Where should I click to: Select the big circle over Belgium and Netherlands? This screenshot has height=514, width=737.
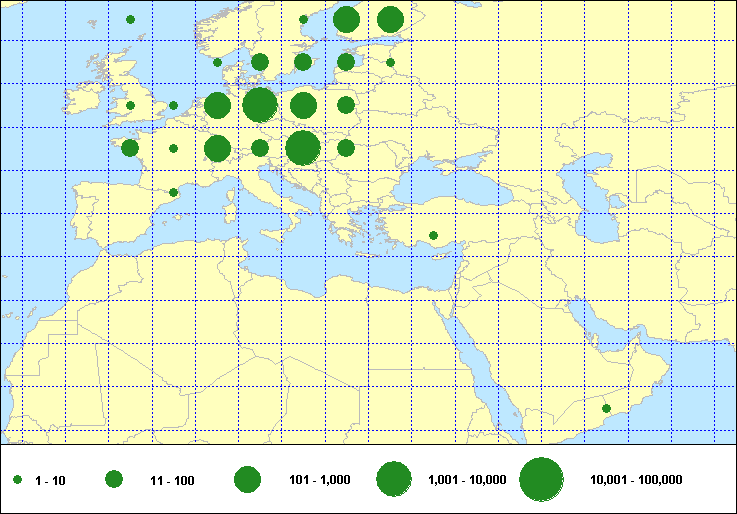pos(217,105)
